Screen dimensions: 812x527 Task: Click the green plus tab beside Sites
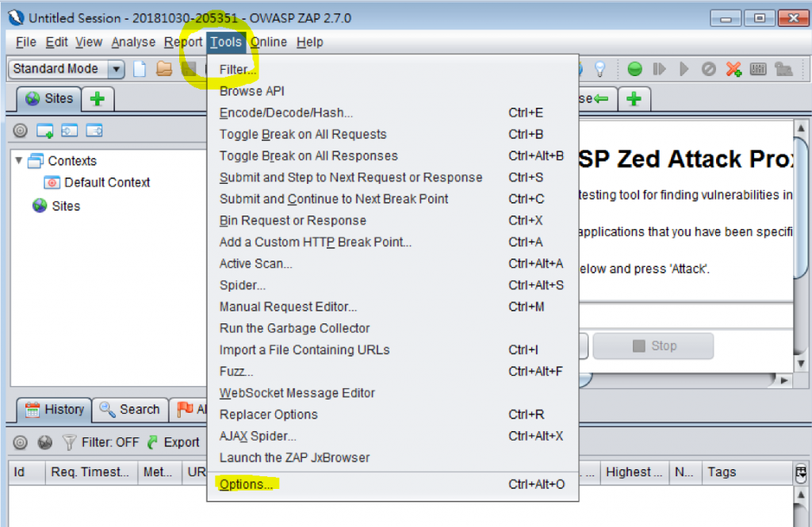98,99
